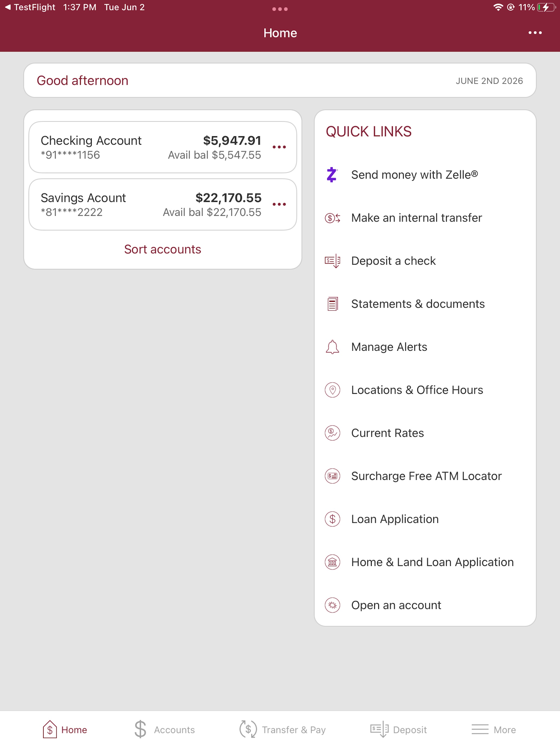
Task: Open the Deposit tab
Action: (x=398, y=729)
